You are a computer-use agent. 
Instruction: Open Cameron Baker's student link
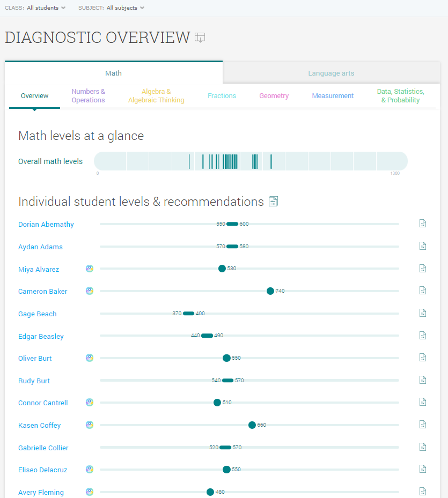42,291
